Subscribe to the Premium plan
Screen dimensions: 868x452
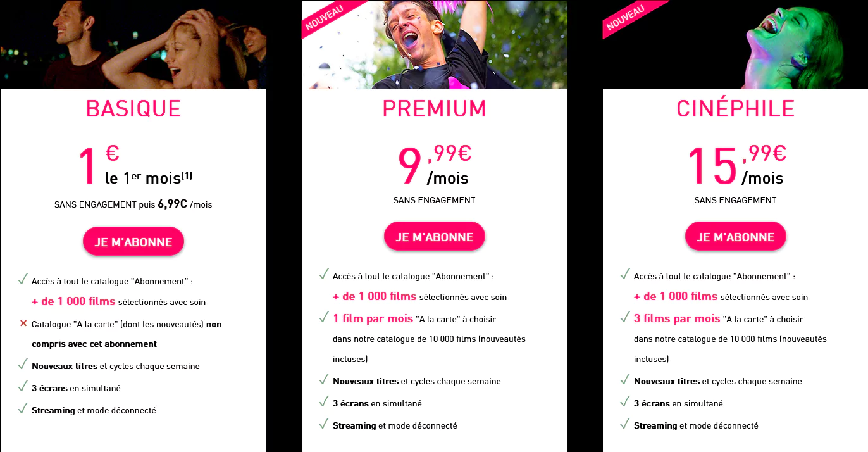435,237
